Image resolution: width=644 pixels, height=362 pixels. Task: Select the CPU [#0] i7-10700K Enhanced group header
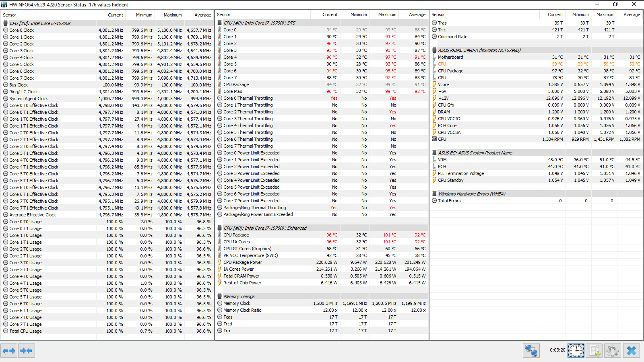pos(322,228)
